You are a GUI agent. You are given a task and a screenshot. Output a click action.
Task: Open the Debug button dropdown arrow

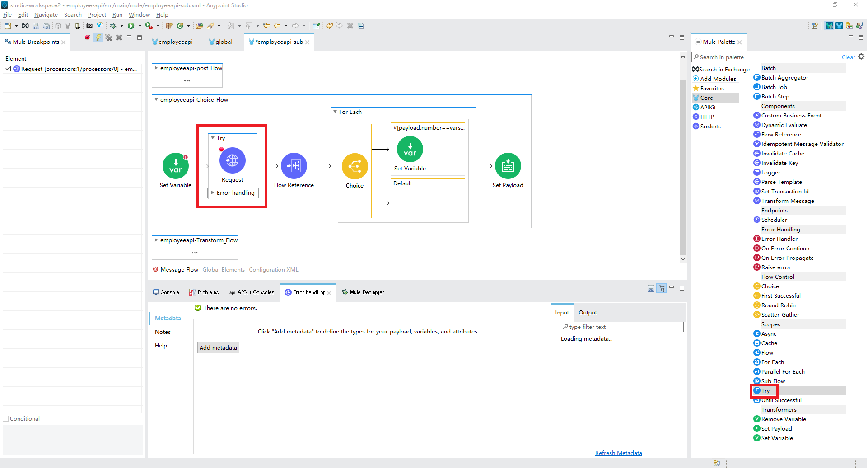pos(121,26)
